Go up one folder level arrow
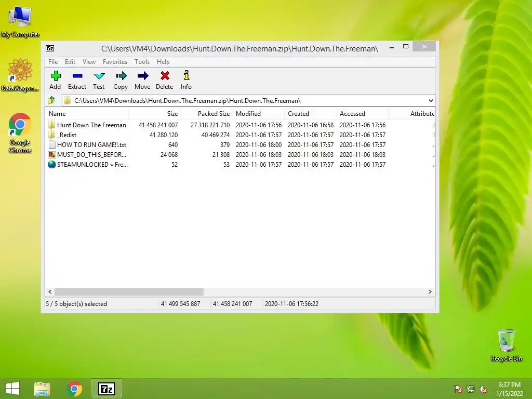This screenshot has height=399, width=532. 51,100
